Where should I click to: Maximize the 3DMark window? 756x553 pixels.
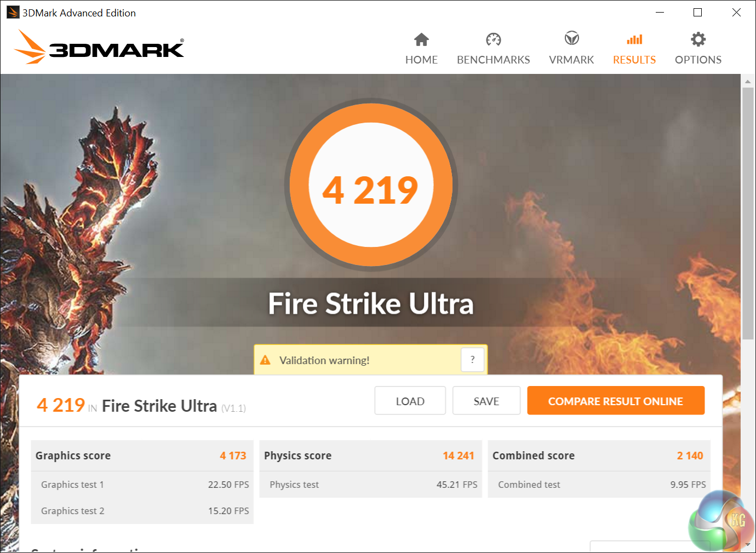pyautogui.click(x=697, y=13)
